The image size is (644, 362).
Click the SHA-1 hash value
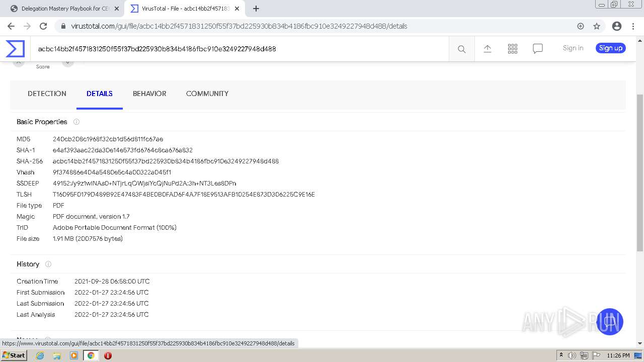click(x=123, y=150)
